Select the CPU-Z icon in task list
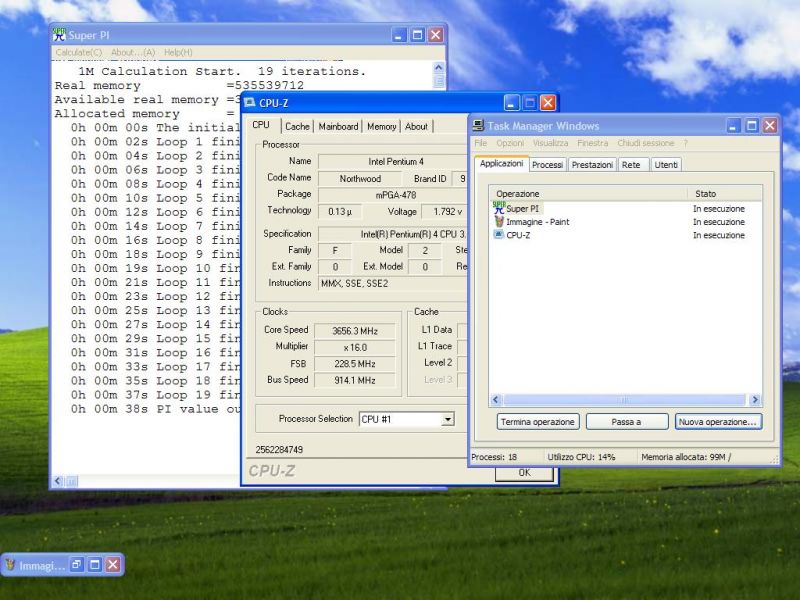Image resolution: width=800 pixels, height=600 pixels. point(499,235)
